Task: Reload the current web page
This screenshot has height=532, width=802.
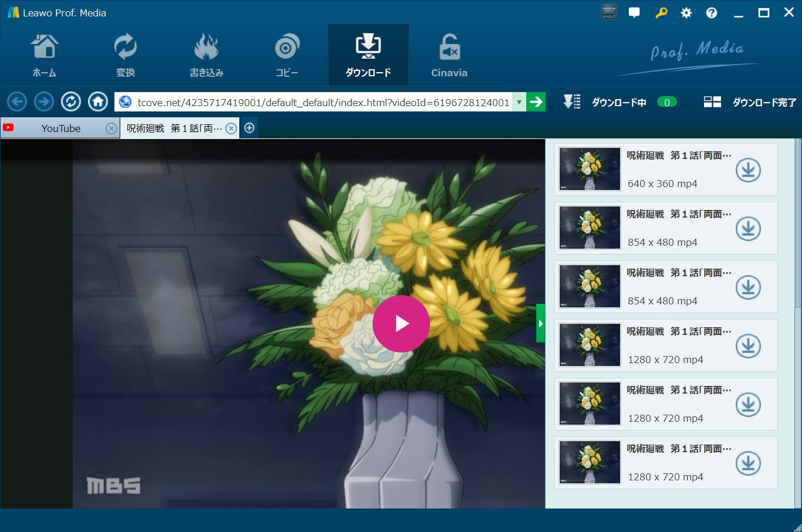Action: point(71,102)
